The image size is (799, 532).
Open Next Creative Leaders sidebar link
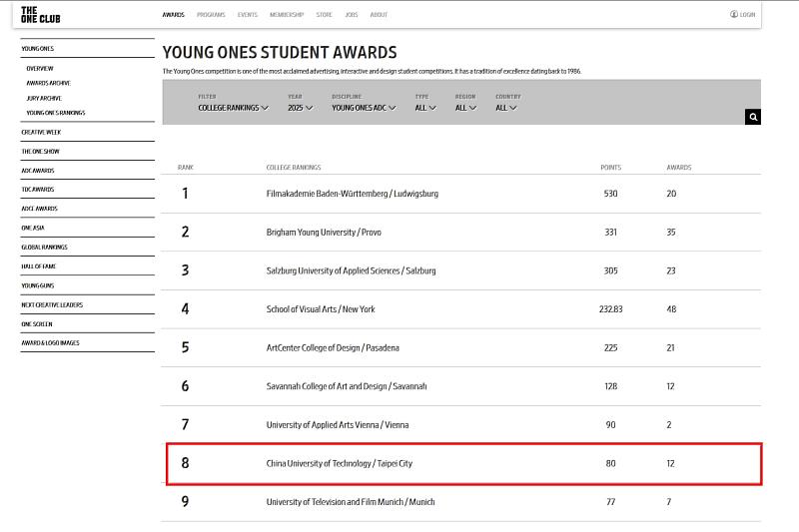pos(52,305)
